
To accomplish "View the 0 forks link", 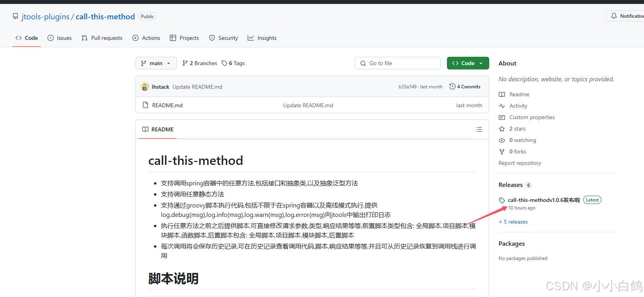I will [513, 151].
